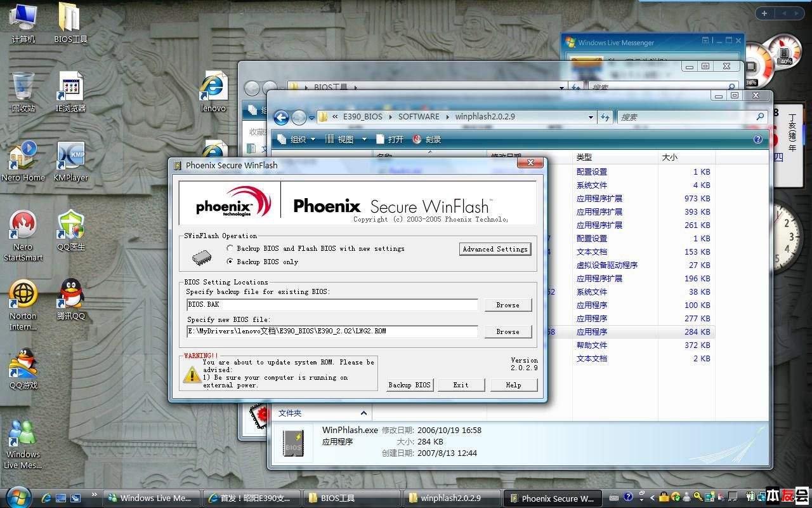The width and height of the screenshot is (812, 508).
Task: Open the 回收站 (Recycle Bin) desktop icon
Action: pyautogui.click(x=23, y=92)
